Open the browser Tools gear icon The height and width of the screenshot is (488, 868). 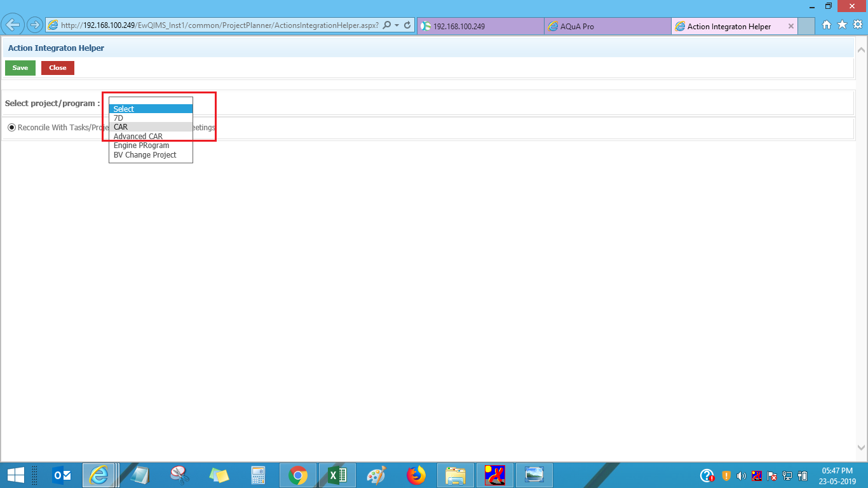click(857, 25)
